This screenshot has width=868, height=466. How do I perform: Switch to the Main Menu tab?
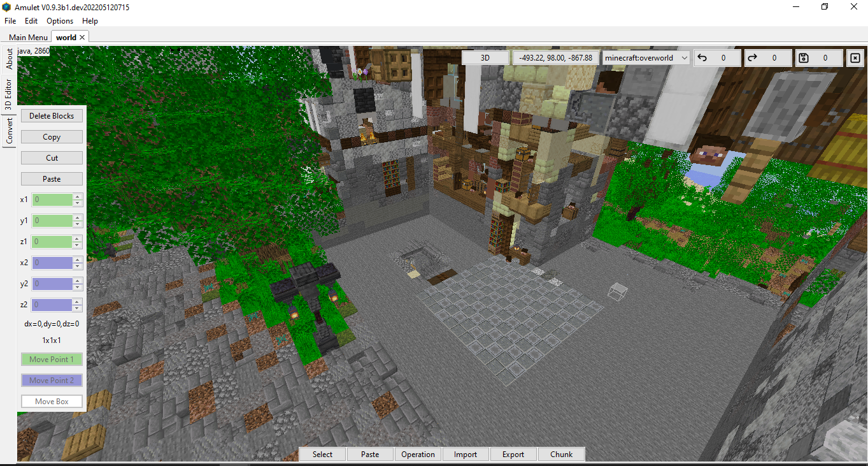click(x=27, y=37)
